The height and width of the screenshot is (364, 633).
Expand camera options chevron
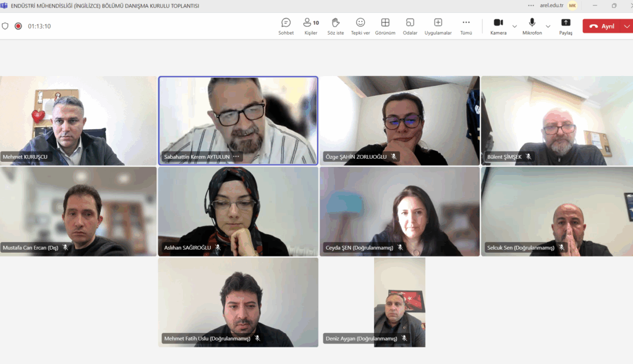pyautogui.click(x=514, y=26)
